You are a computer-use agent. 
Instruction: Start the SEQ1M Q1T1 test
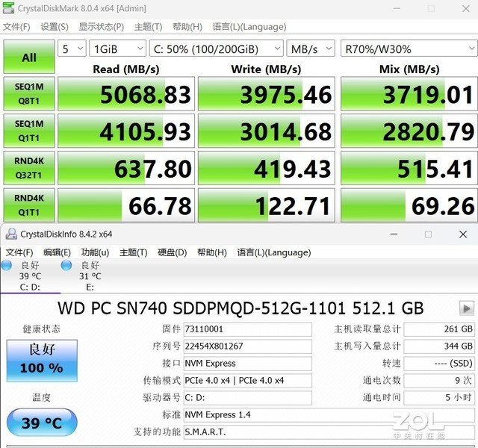[x=29, y=131]
